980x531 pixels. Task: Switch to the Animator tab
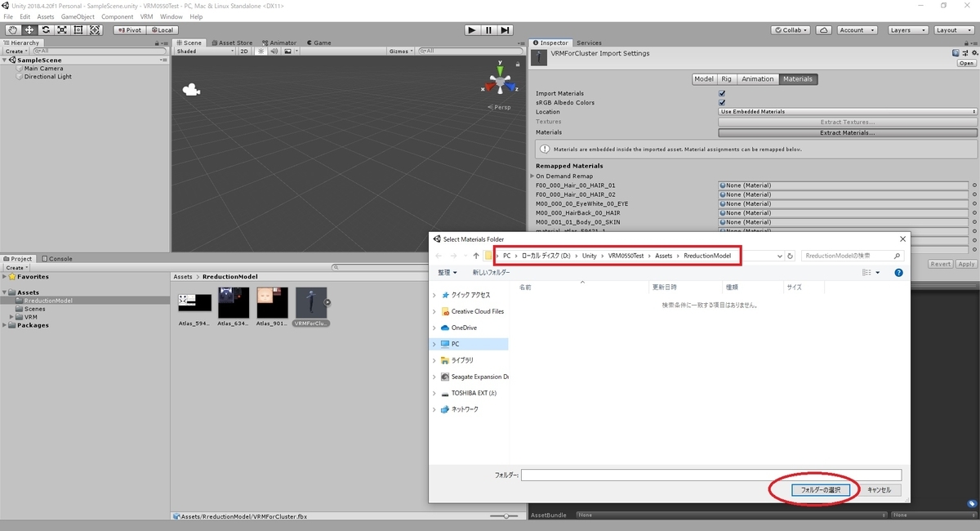click(x=279, y=42)
